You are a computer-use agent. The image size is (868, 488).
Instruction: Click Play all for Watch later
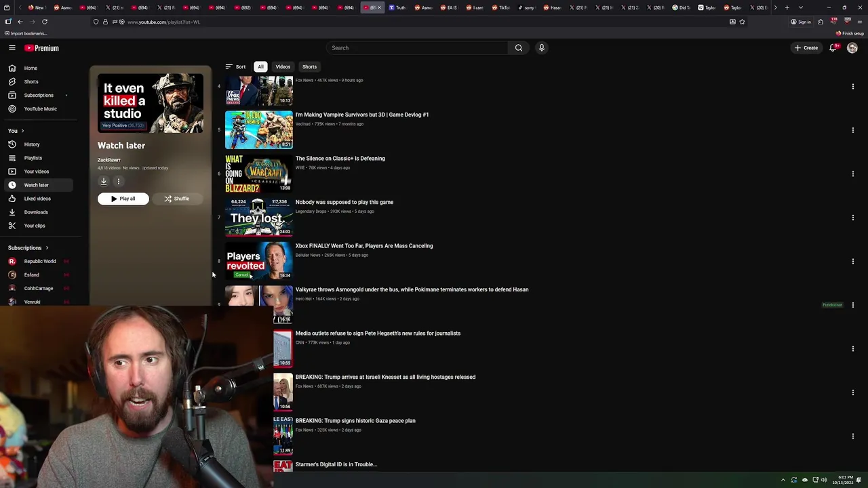(123, 199)
